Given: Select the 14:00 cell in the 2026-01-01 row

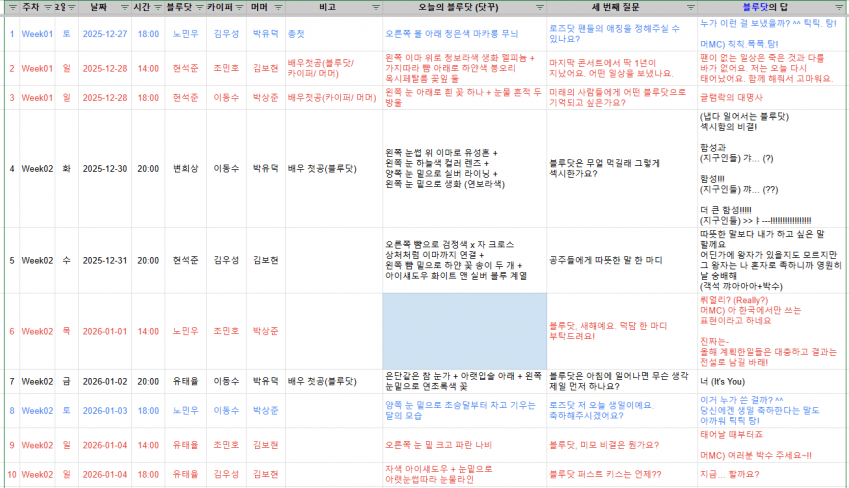Looking at the screenshot, I should point(148,331).
